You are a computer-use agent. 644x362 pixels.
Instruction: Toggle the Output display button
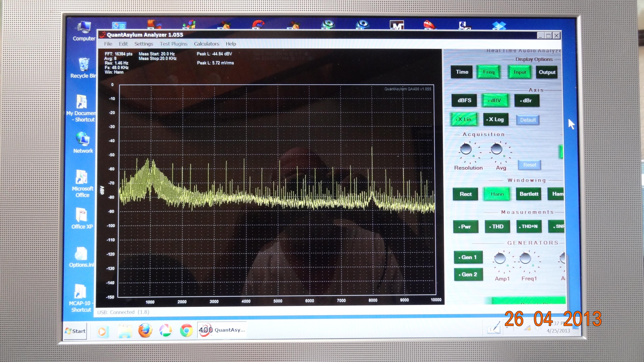(x=547, y=72)
